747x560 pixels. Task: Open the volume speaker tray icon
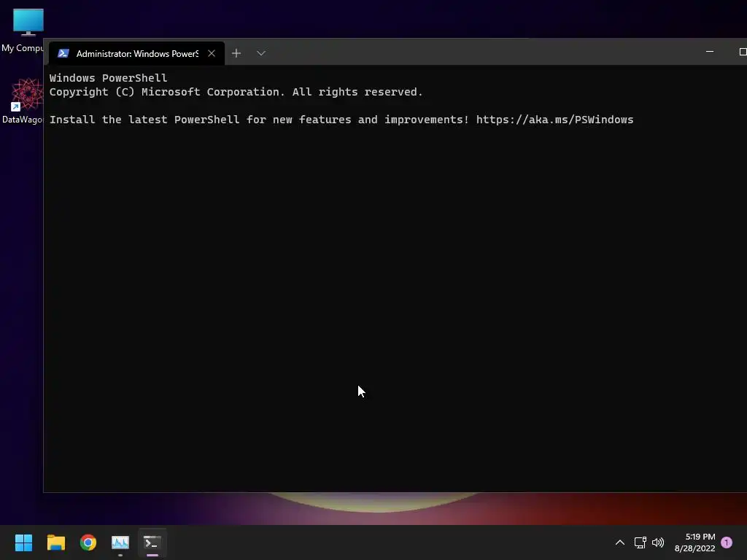tap(658, 542)
